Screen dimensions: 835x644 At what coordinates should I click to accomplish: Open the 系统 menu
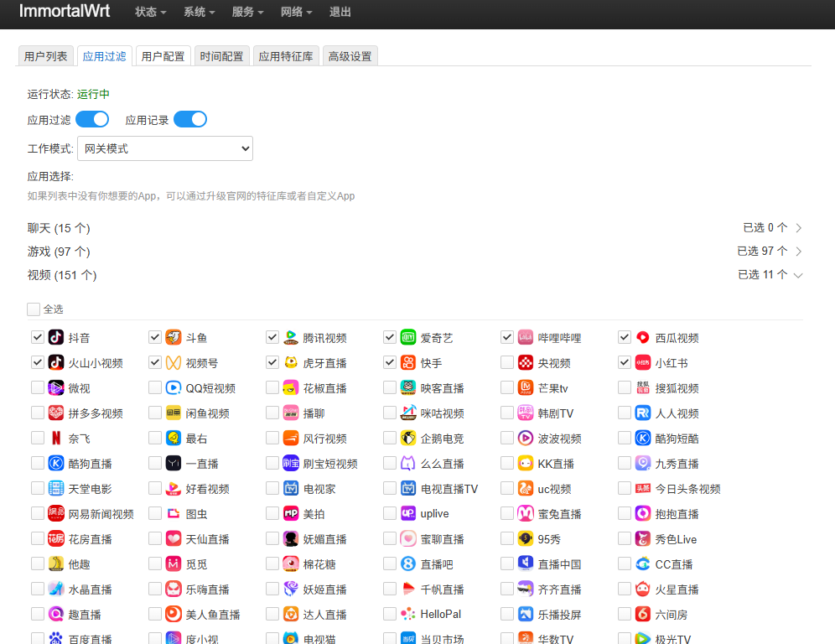(200, 13)
